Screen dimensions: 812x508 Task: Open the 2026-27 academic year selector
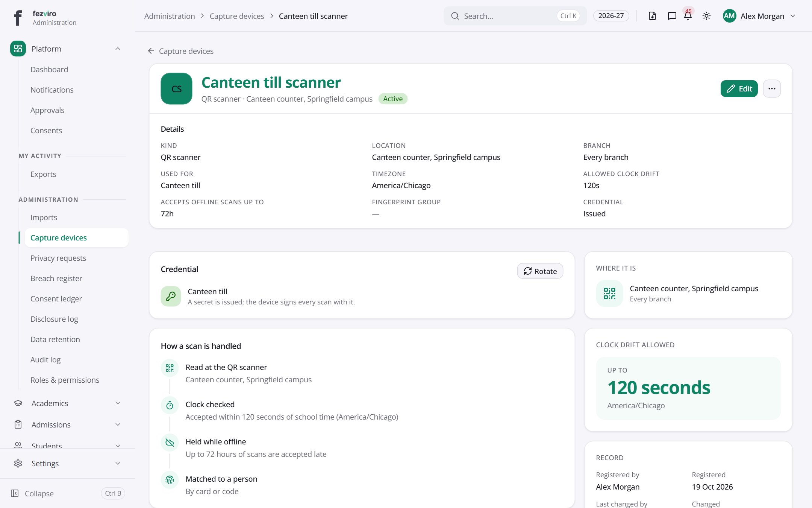tap(611, 16)
